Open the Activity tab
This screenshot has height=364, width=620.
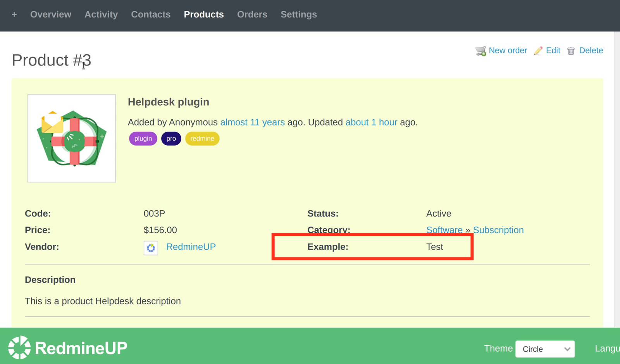(101, 14)
